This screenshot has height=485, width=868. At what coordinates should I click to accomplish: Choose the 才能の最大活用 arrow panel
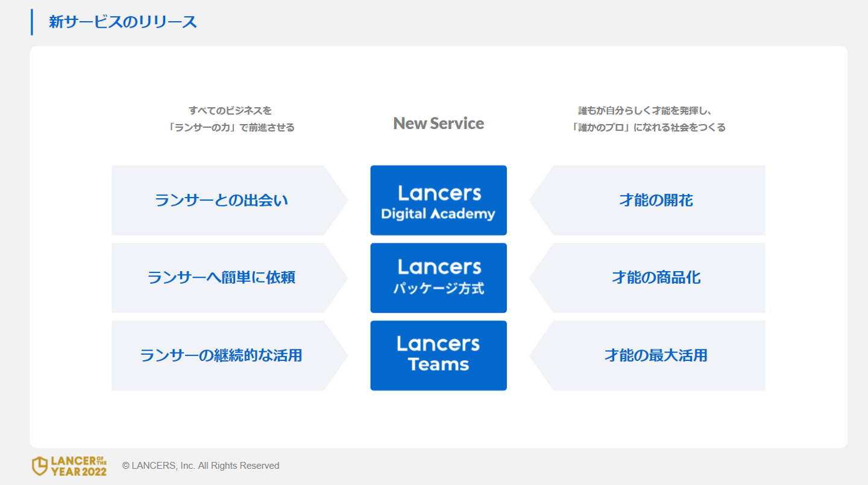pos(647,355)
